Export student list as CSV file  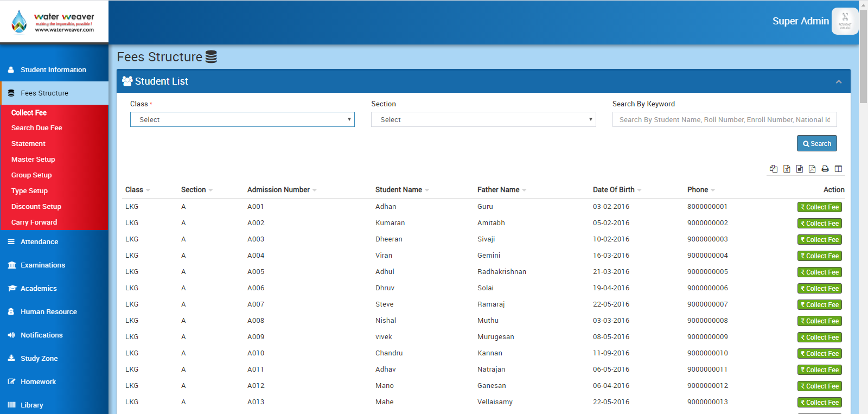(x=800, y=169)
